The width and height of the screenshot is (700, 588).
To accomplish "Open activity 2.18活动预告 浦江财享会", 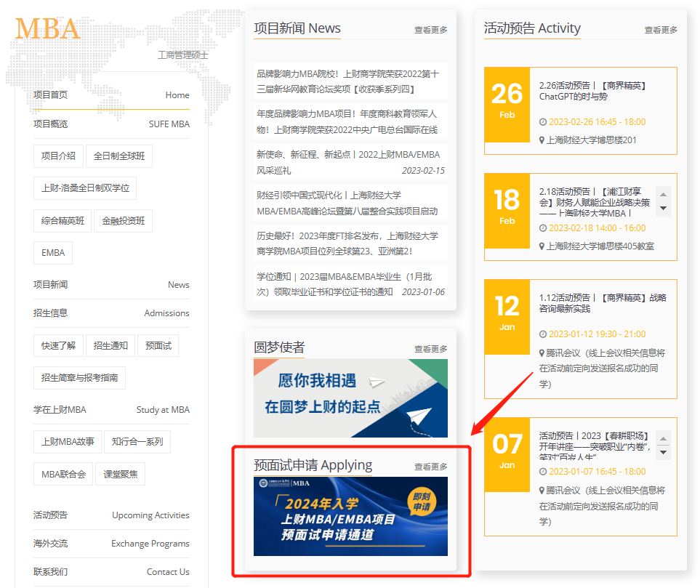I will click(595, 202).
